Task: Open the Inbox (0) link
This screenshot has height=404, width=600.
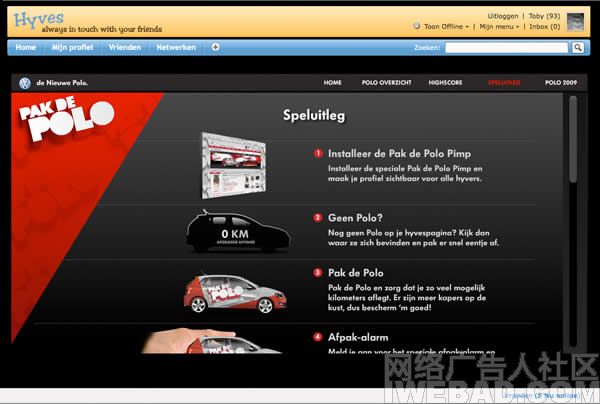Action: 544,27
